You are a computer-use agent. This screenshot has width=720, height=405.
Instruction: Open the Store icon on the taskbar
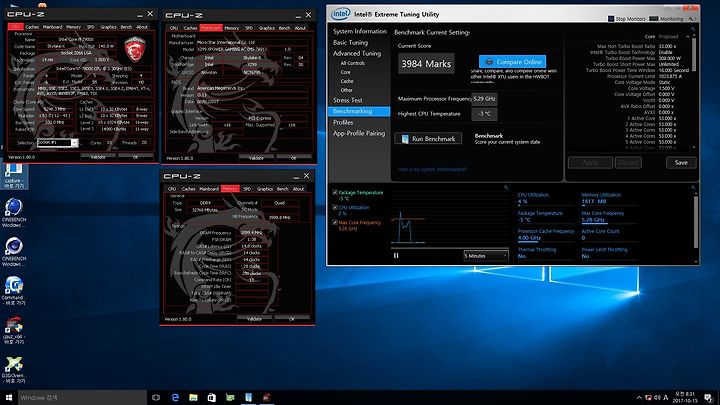click(x=211, y=398)
